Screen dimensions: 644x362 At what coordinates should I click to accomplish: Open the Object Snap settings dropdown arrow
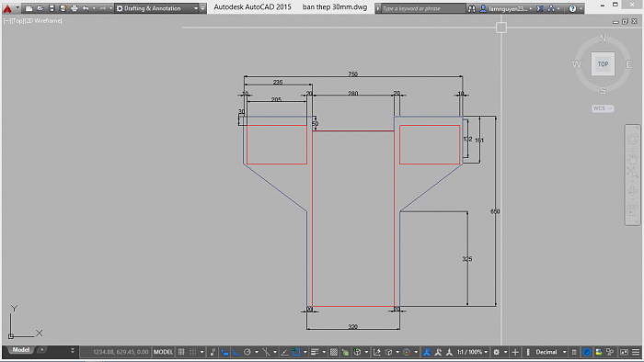305,352
